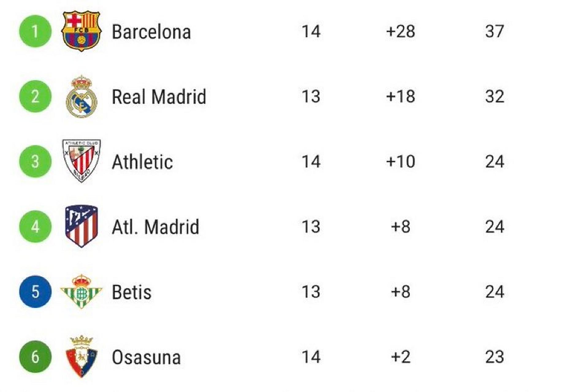Click Real Madrid's +18 goal difference
Image resolution: width=562 pixels, height=392 pixels.
point(400,96)
